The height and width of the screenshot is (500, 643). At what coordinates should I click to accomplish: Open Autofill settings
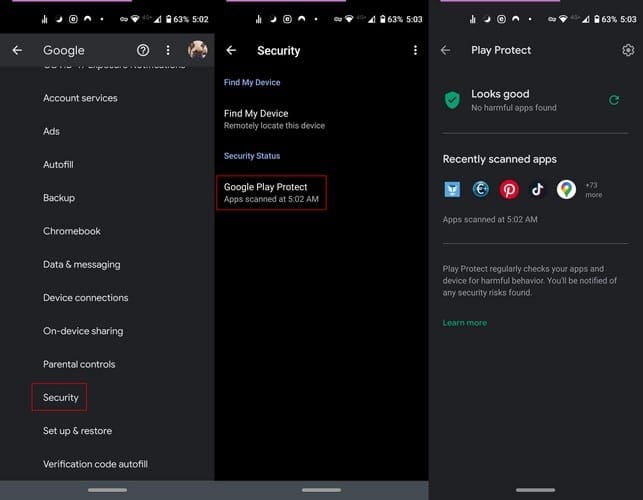tap(58, 164)
